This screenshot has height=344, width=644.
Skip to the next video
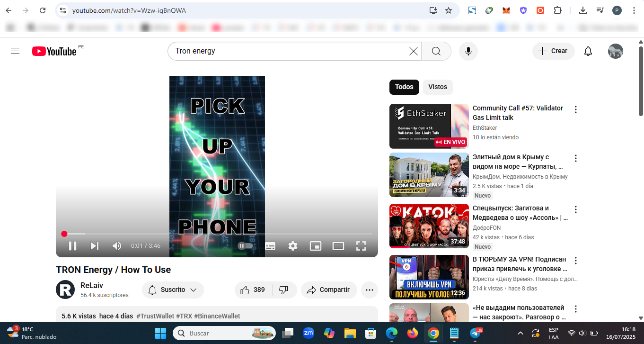95,246
